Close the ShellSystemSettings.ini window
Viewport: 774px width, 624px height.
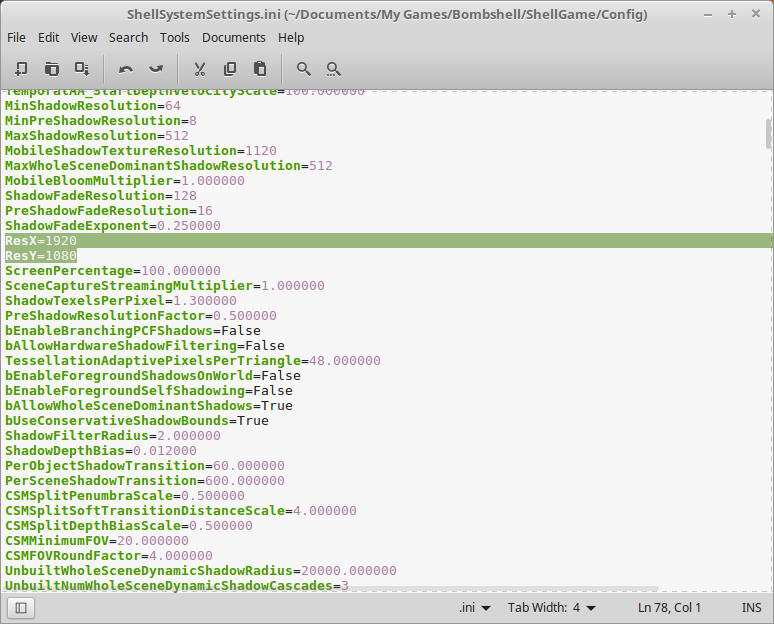tap(755, 14)
